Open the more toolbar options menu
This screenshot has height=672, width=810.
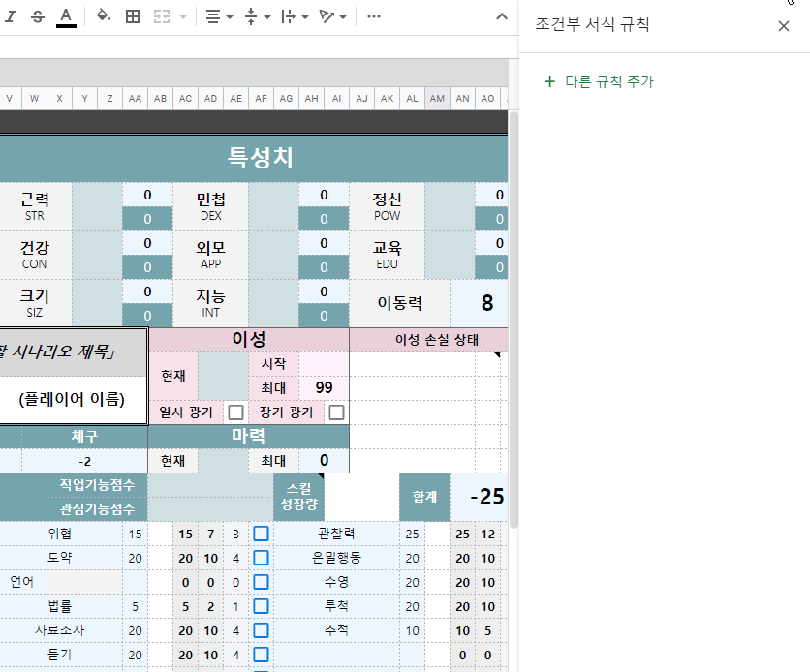pyautogui.click(x=373, y=16)
